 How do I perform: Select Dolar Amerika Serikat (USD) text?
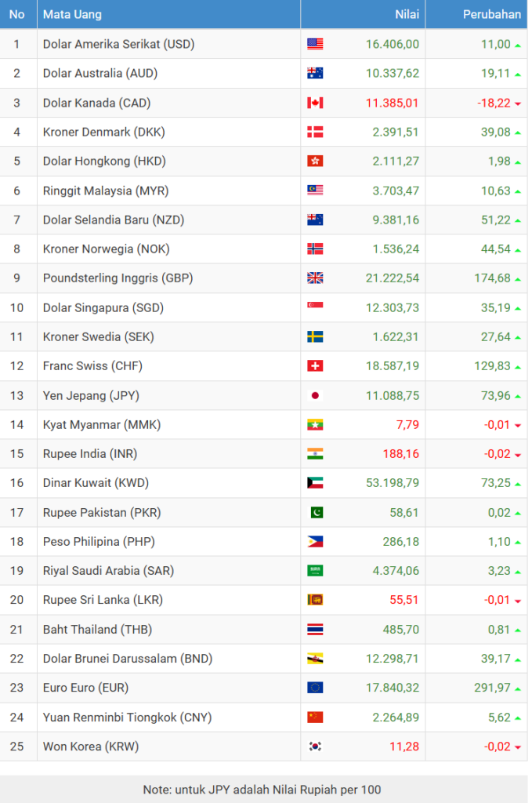tap(118, 44)
